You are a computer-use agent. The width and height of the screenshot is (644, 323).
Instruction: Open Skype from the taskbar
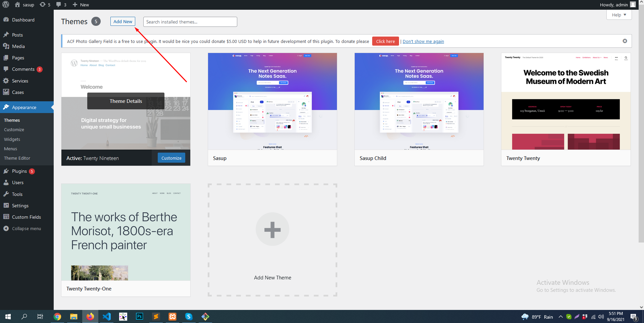pos(189,317)
